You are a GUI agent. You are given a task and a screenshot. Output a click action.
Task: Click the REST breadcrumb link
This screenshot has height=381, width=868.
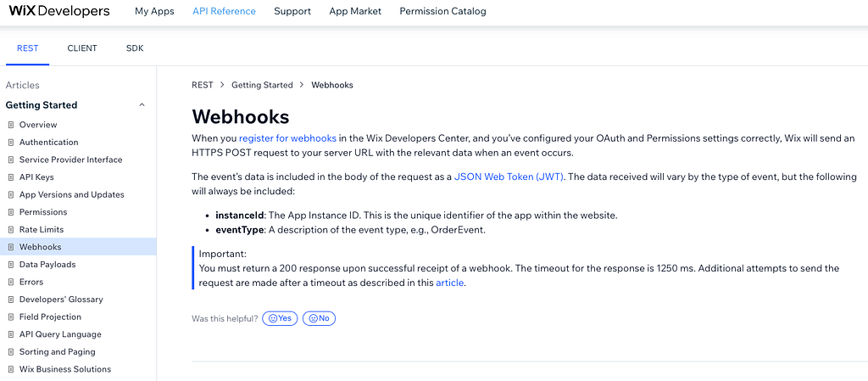(202, 85)
